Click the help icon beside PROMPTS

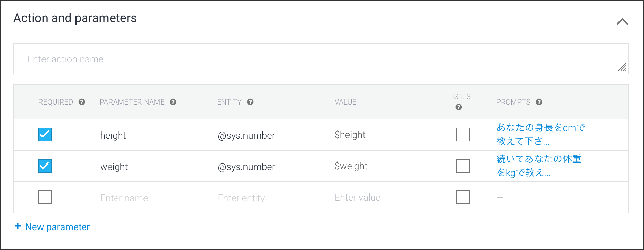click(539, 102)
